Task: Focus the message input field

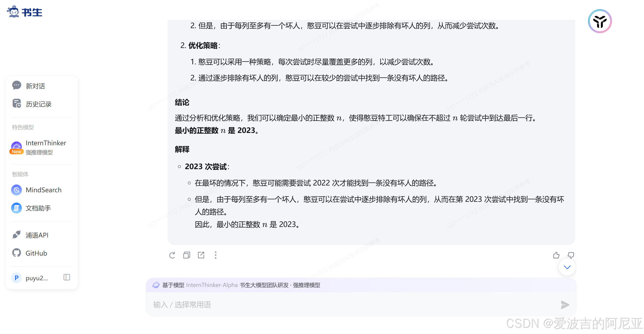Action: 352,305
